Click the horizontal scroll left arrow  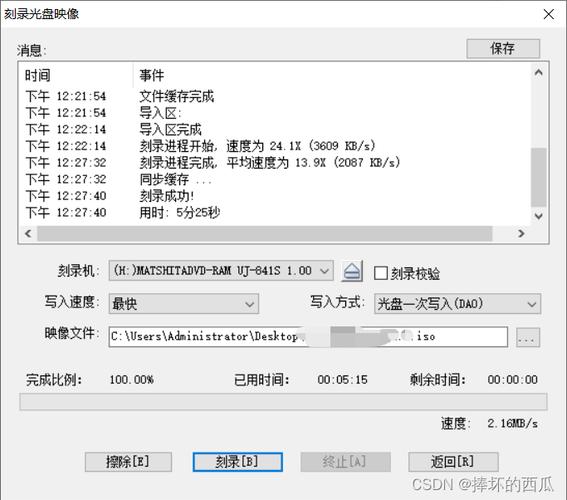[x=28, y=234]
